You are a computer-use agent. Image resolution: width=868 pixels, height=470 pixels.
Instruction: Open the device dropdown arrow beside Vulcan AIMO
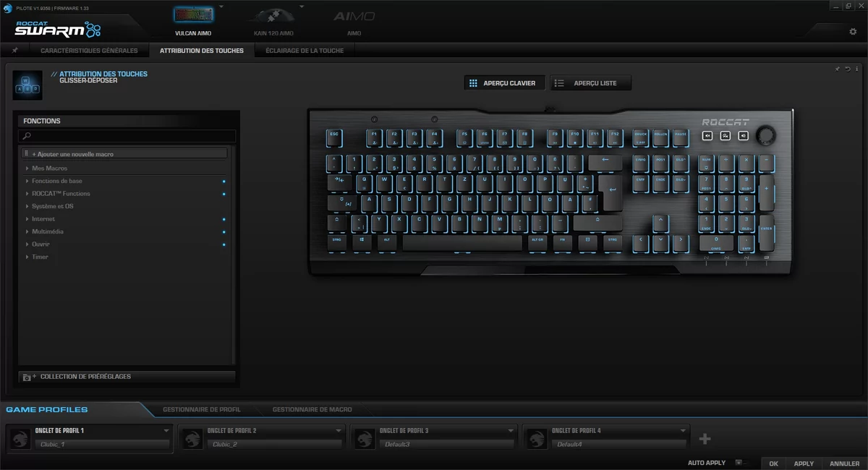click(221, 6)
